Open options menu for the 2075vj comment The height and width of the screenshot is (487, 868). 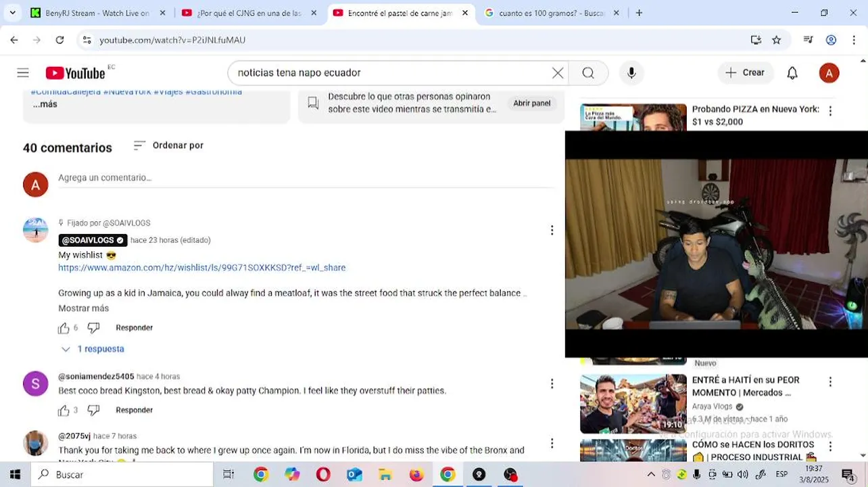[x=552, y=444]
